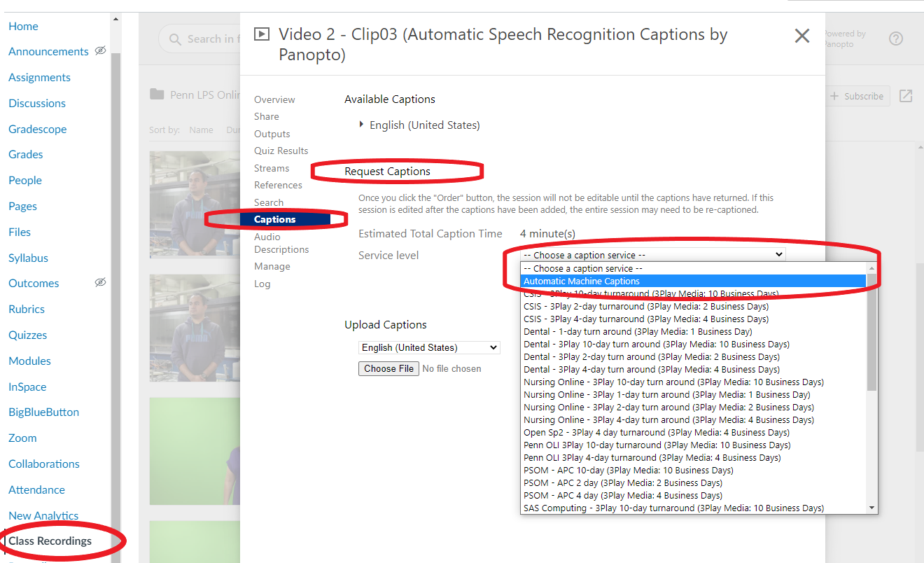Open the Outputs settings tab
This screenshot has height=563, width=924.
(272, 134)
